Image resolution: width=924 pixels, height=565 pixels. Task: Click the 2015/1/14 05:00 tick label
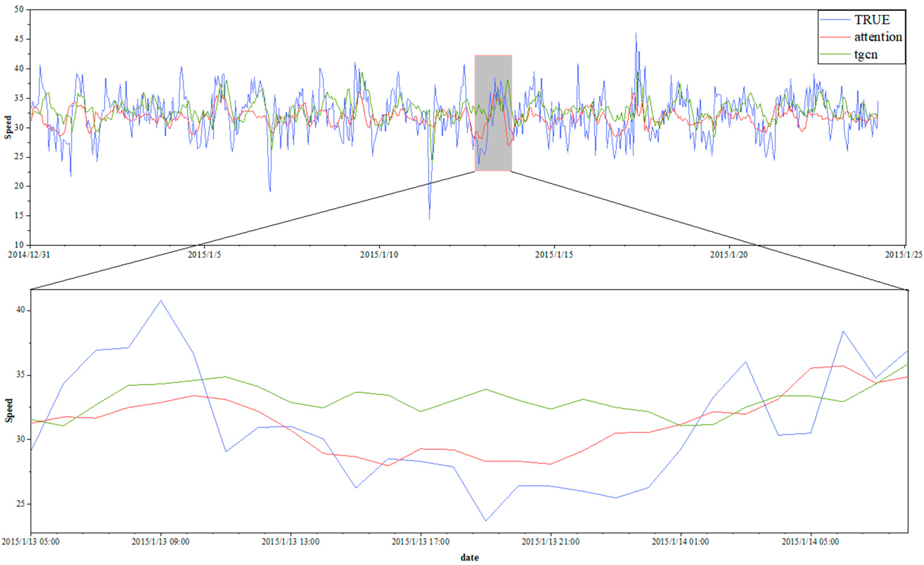click(810, 542)
